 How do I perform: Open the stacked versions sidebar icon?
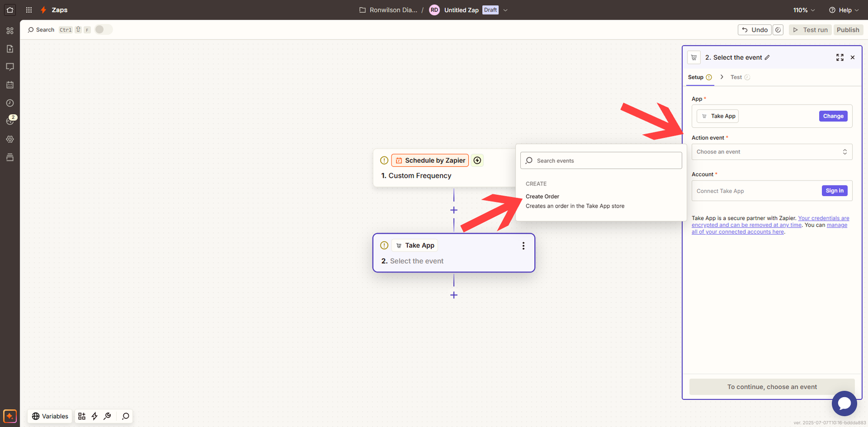(10, 157)
